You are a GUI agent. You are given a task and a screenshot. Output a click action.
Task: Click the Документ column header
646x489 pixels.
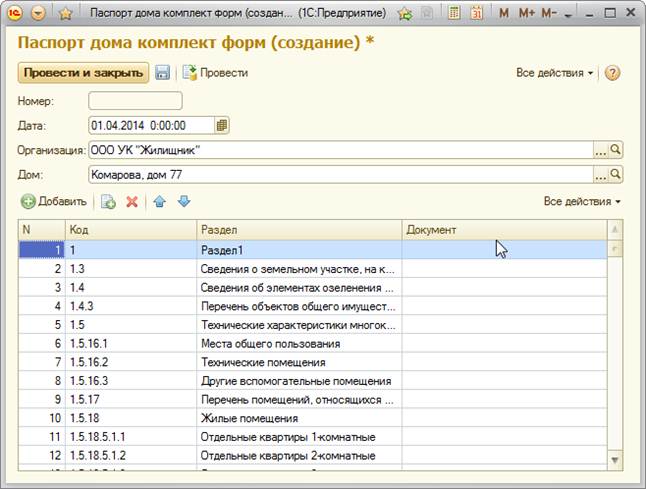pyautogui.click(x=504, y=230)
